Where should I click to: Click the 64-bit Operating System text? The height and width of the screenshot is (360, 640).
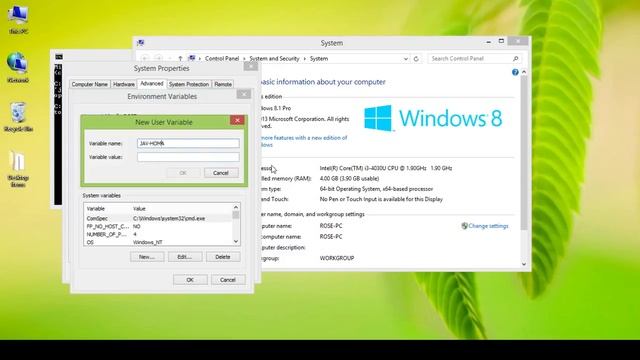(x=376, y=189)
